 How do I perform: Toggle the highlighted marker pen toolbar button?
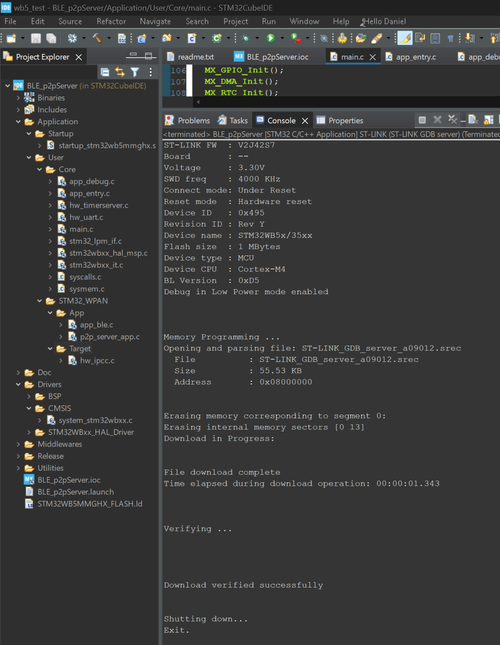405,38
